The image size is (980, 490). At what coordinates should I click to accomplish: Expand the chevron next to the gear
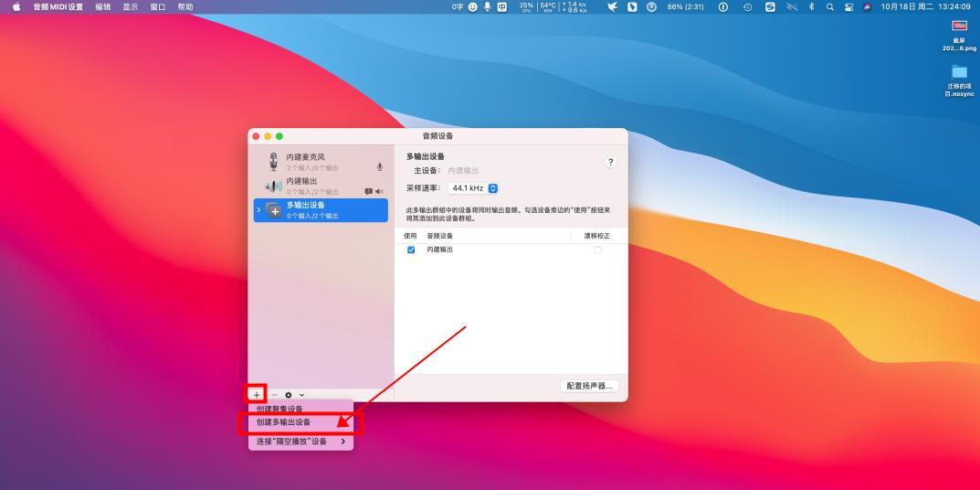tap(301, 395)
